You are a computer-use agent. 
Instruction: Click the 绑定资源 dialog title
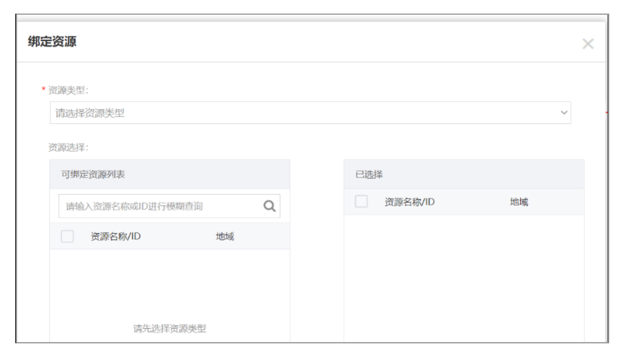click(52, 41)
